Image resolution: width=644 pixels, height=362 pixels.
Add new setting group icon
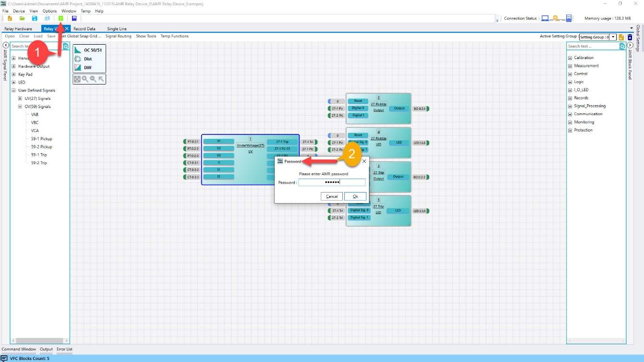click(621, 37)
